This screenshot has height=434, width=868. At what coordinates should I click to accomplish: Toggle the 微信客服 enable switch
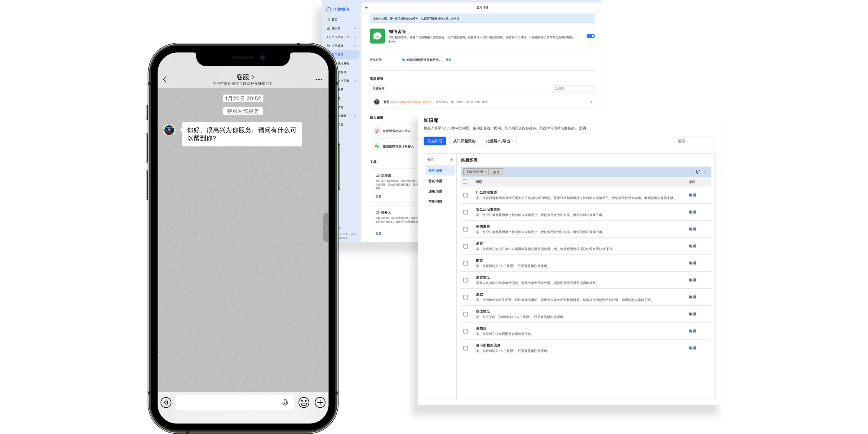point(590,36)
